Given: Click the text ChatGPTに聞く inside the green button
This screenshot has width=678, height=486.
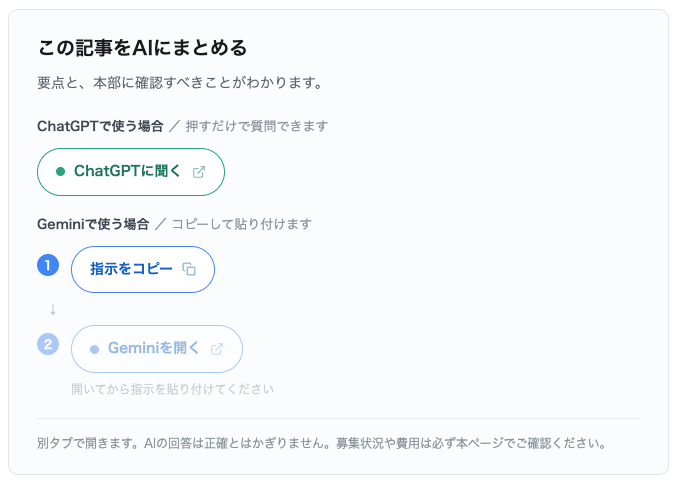Looking at the screenshot, I should click(x=127, y=171).
